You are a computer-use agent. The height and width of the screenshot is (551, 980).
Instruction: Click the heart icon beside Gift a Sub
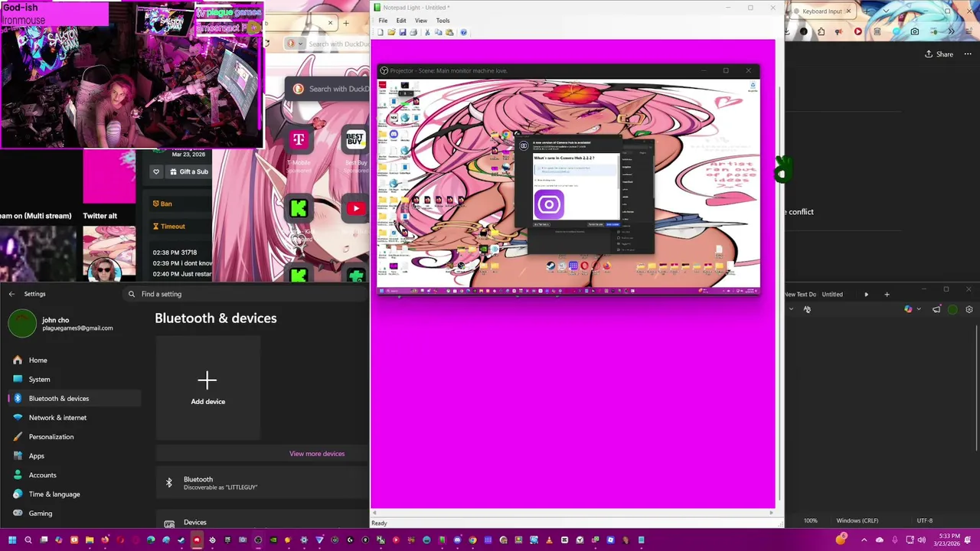156,171
